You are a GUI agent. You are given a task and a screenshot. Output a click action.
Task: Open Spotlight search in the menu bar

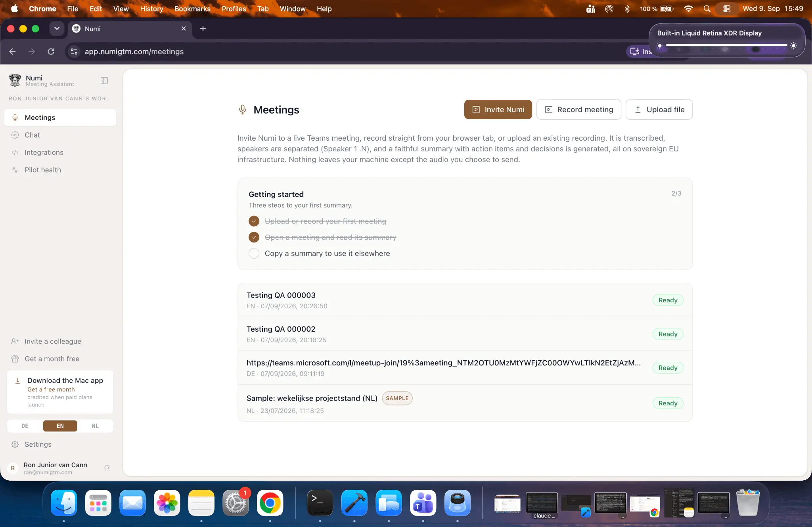tap(707, 9)
